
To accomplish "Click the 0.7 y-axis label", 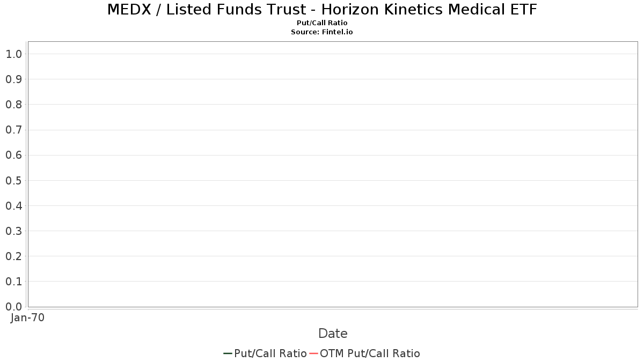I will (x=13, y=130).
